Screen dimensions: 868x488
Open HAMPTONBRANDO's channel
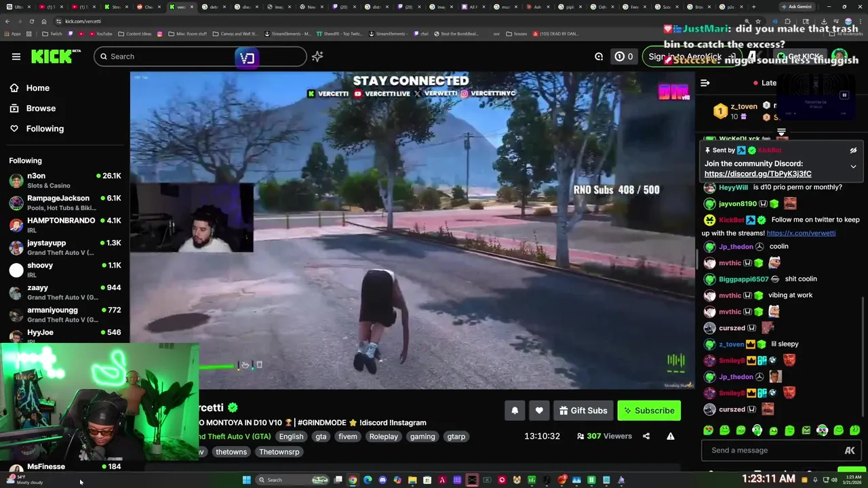coord(65,225)
